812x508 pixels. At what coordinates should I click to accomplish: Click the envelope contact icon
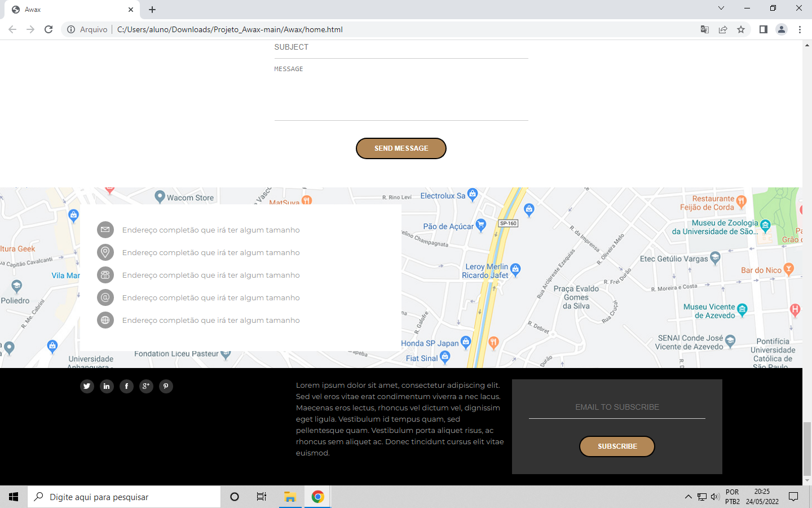pos(105,230)
